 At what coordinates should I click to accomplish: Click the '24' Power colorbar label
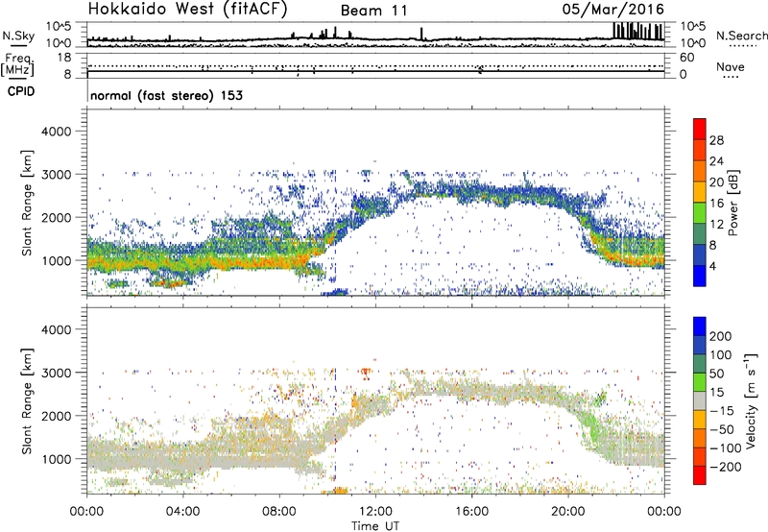pos(716,161)
